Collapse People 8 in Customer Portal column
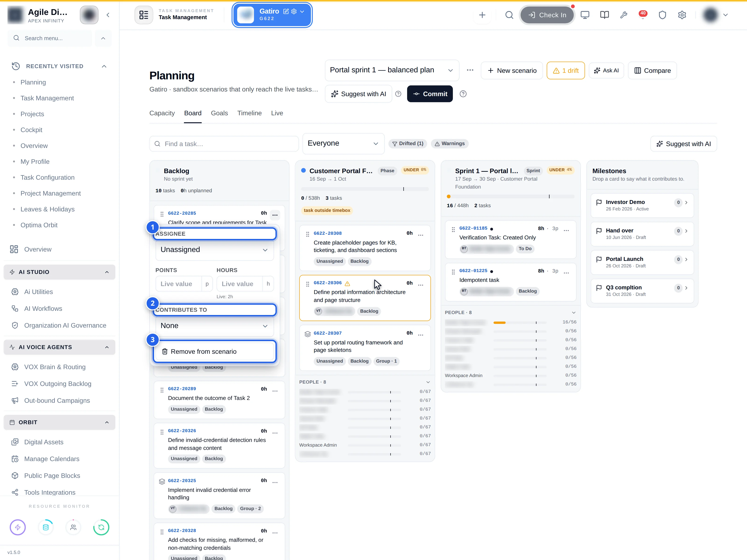 click(x=428, y=382)
